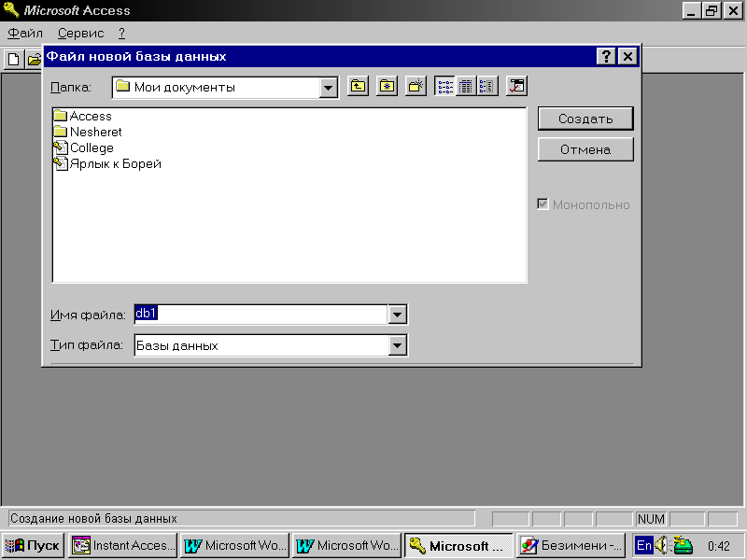Open the Пуск start button
Viewport: 747px width, 560px height.
[x=33, y=546]
